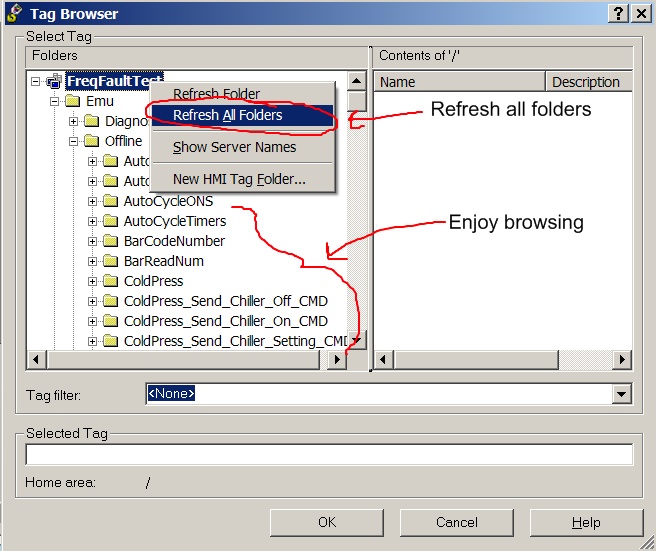Select the BarReadNum tree item label
Image resolution: width=656 pixels, height=551 pixels.
point(164,261)
